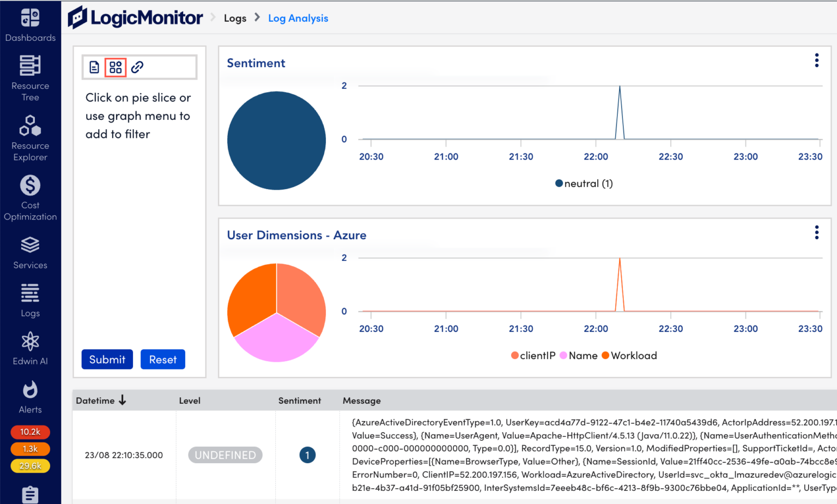Click the Submit button

coord(107,359)
